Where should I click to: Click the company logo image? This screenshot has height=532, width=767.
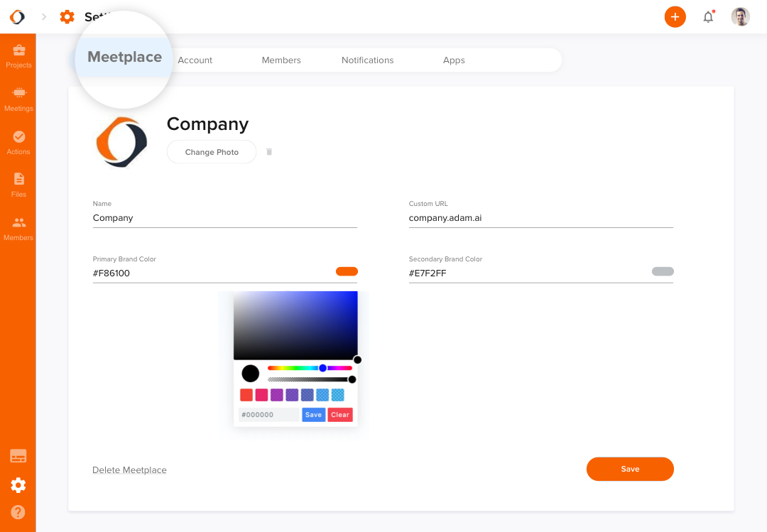coord(121,142)
